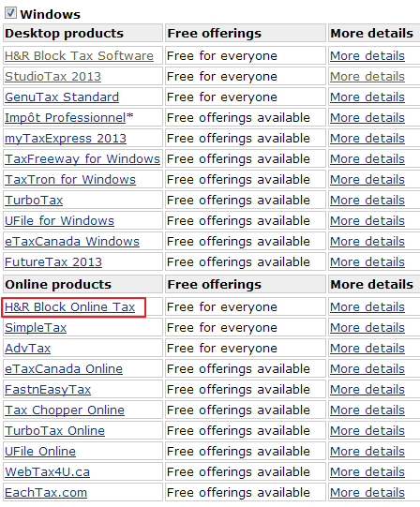
Task: Open More details for TurboTax Online
Action: tap(367, 431)
